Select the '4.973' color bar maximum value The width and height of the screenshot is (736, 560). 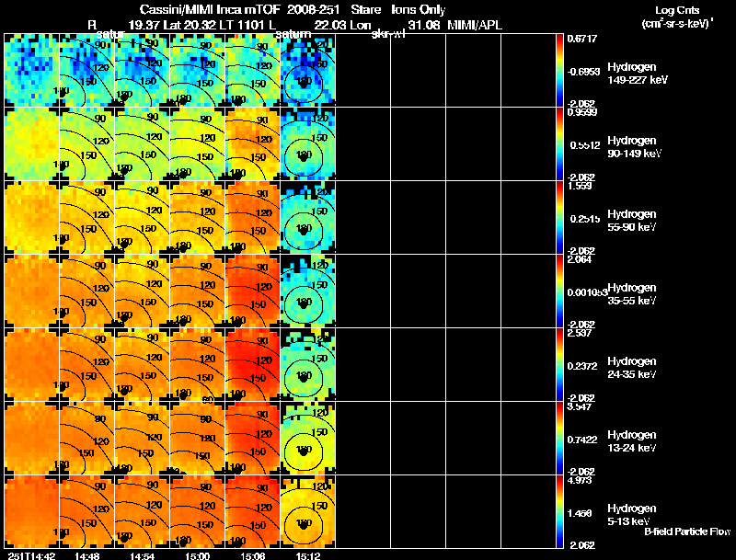tap(580, 481)
